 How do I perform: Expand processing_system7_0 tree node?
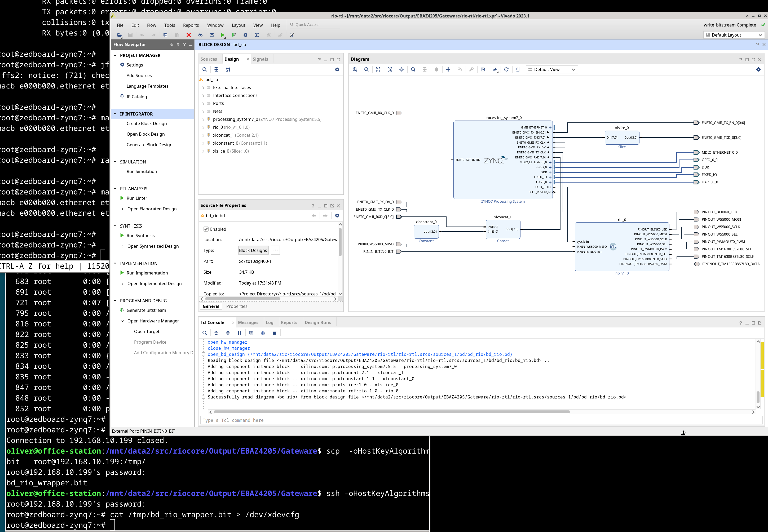(203, 119)
